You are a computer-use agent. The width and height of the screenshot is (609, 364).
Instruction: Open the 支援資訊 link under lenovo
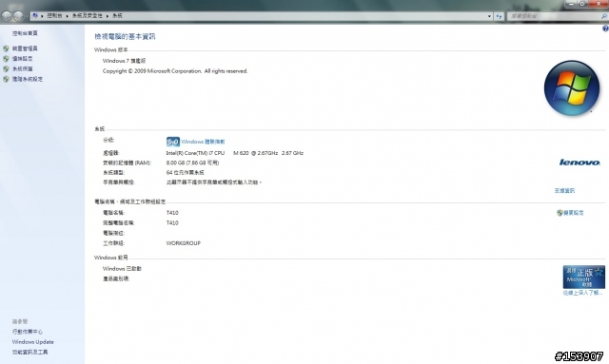tap(564, 190)
